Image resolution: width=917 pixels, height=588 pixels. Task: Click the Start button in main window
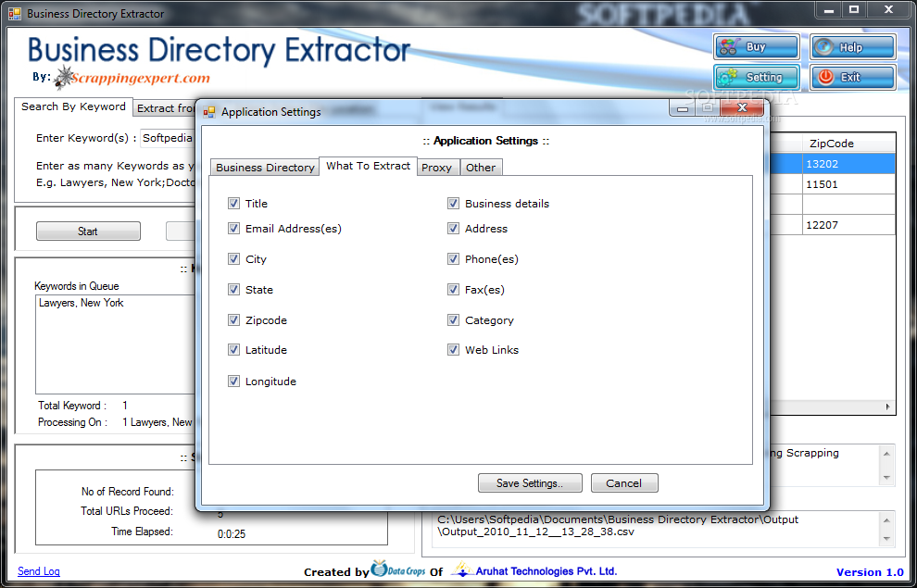coord(88,231)
